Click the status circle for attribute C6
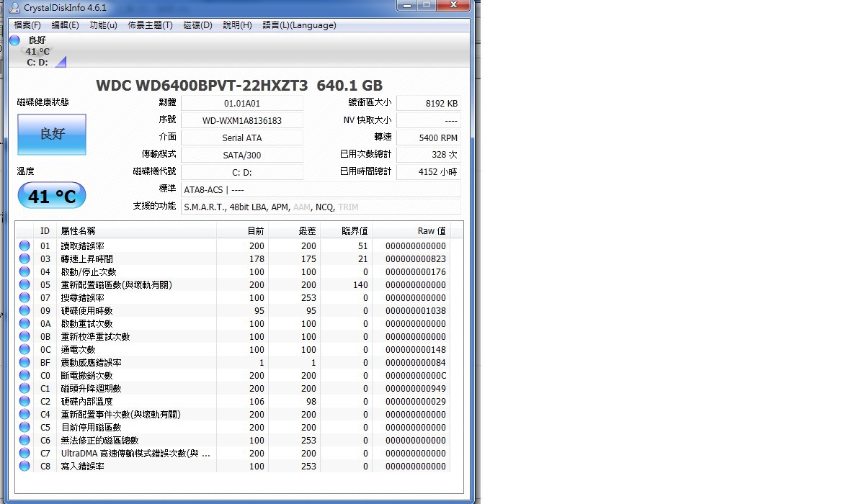Screen dimensions: 864x504 (x=25, y=440)
